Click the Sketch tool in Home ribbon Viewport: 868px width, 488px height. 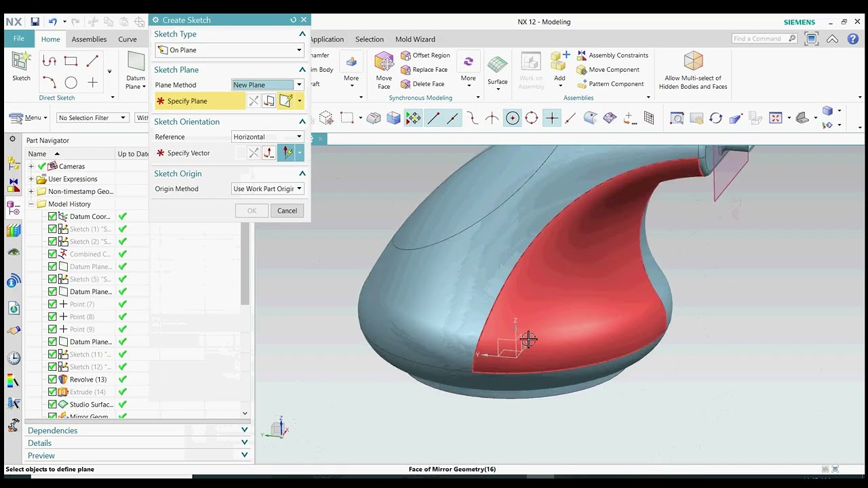[x=21, y=66]
